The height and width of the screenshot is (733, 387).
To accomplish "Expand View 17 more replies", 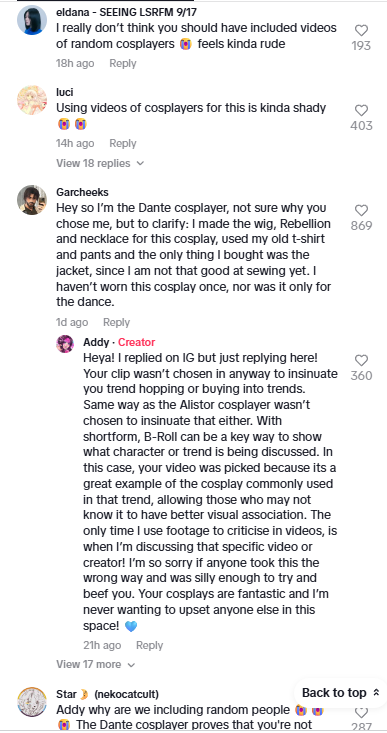I will pyautogui.click(x=95, y=664).
